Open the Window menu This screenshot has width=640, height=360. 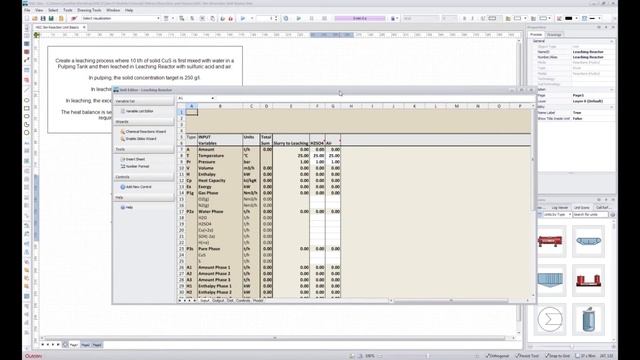113,10
